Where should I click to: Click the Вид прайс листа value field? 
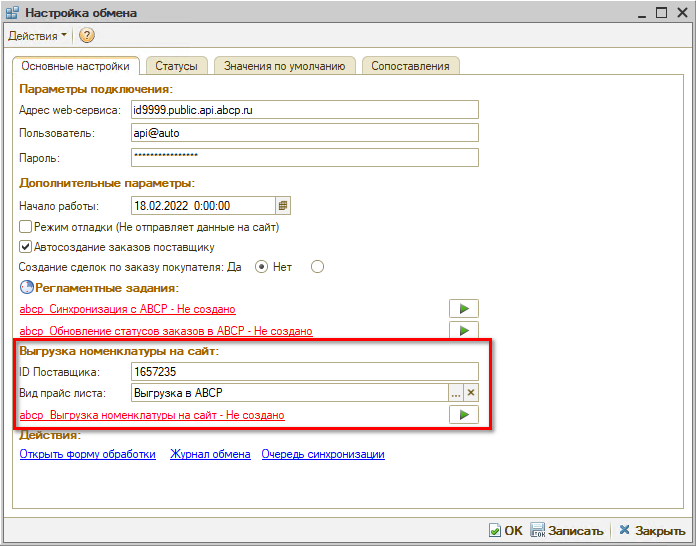click(x=290, y=393)
